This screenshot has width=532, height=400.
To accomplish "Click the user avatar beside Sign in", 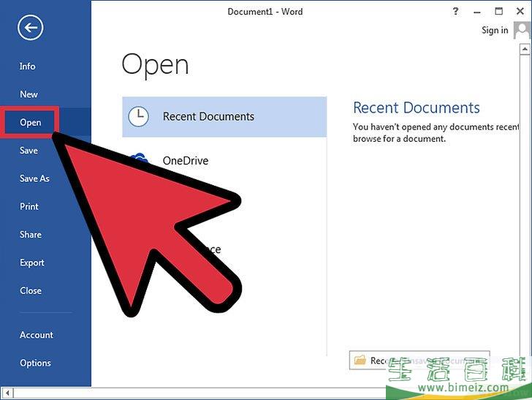I will (x=522, y=30).
